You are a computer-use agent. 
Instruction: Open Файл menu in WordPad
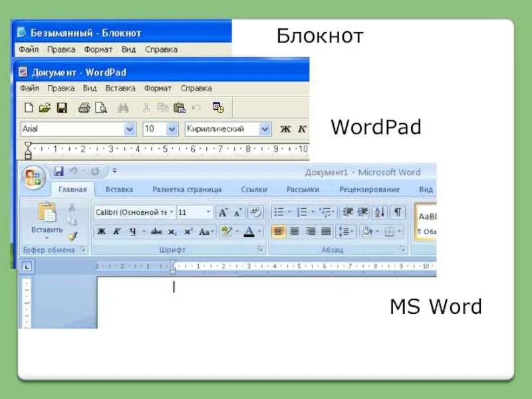tap(29, 88)
